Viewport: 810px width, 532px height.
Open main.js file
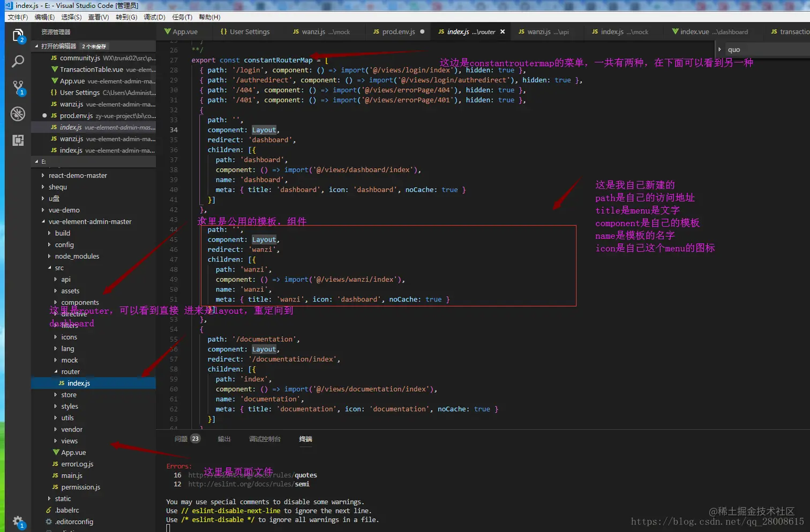coord(94,476)
